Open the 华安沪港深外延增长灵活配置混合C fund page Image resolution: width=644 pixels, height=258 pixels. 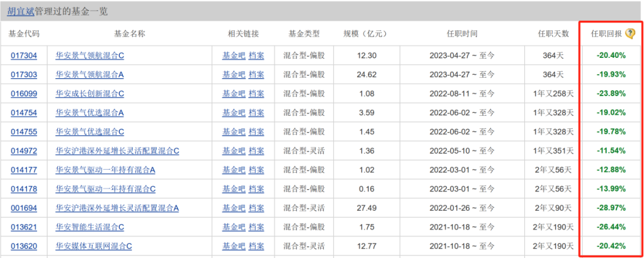[117, 151]
